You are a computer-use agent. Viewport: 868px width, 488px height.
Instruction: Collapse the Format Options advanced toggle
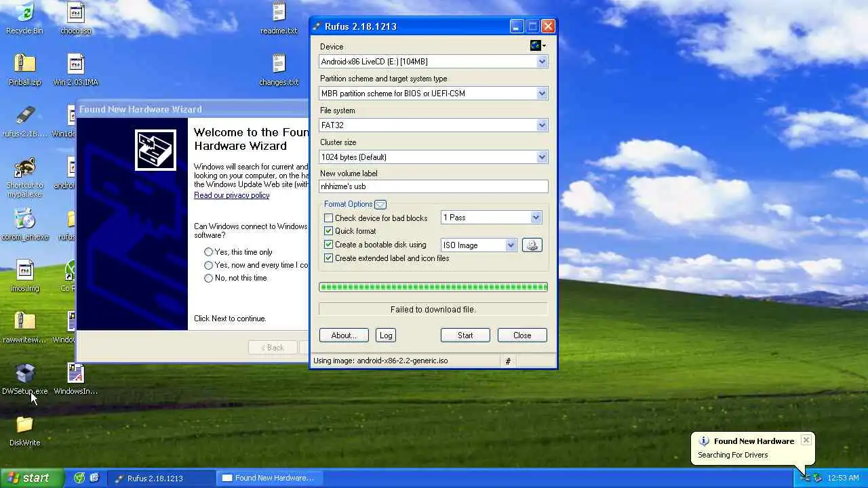pos(380,204)
